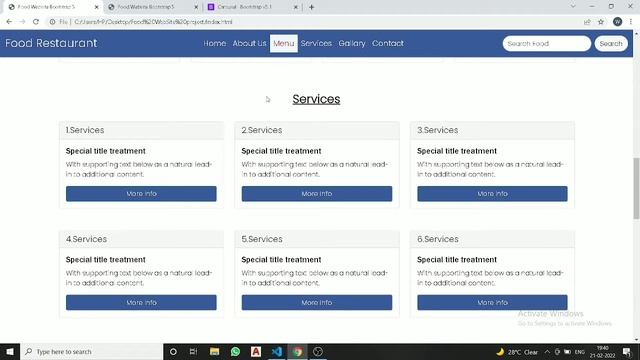Open the tab search chevron in title bar
640x360 pixels.
(573, 7)
